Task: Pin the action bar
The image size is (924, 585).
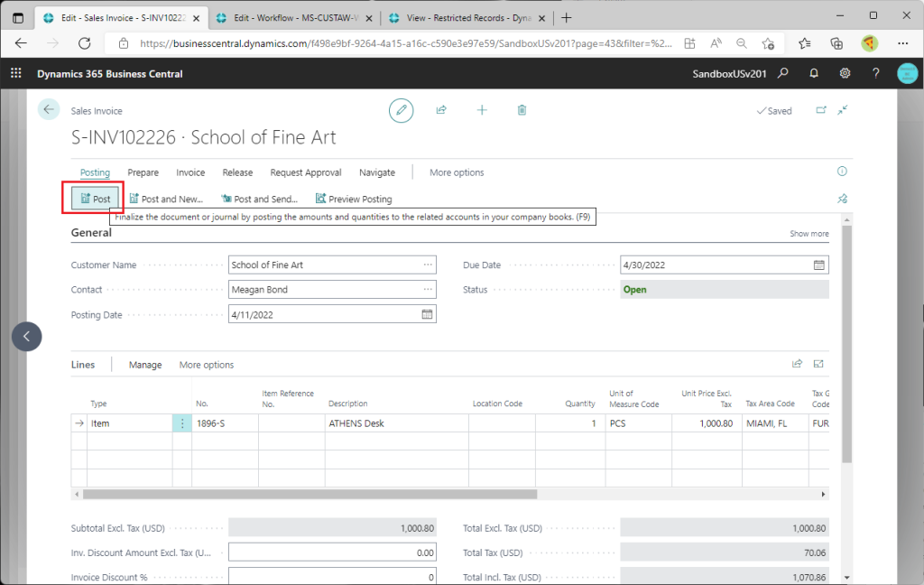Action: pos(842,199)
